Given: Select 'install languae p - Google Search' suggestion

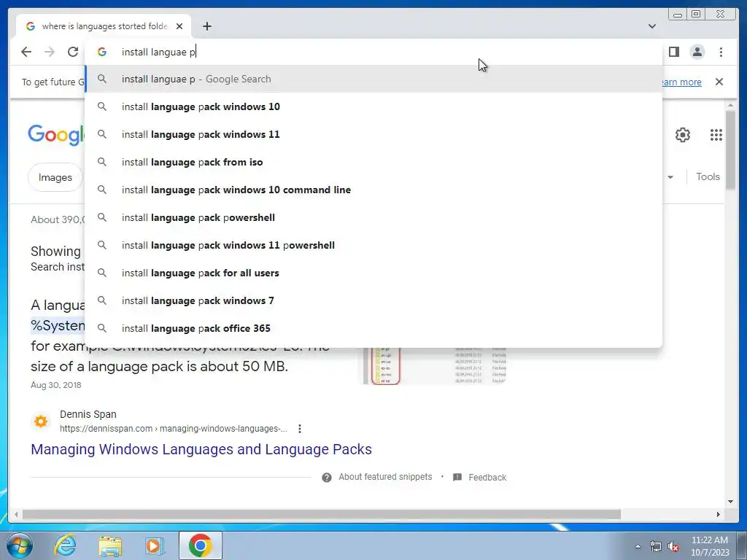Looking at the screenshot, I should (x=373, y=79).
